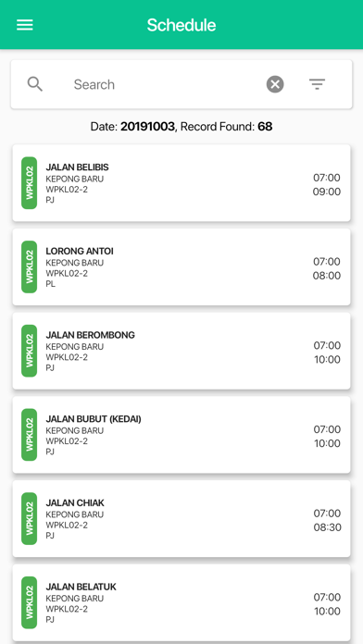Tap the 07:00 to 08:30 time on Jalan Chiak

[x=327, y=520]
